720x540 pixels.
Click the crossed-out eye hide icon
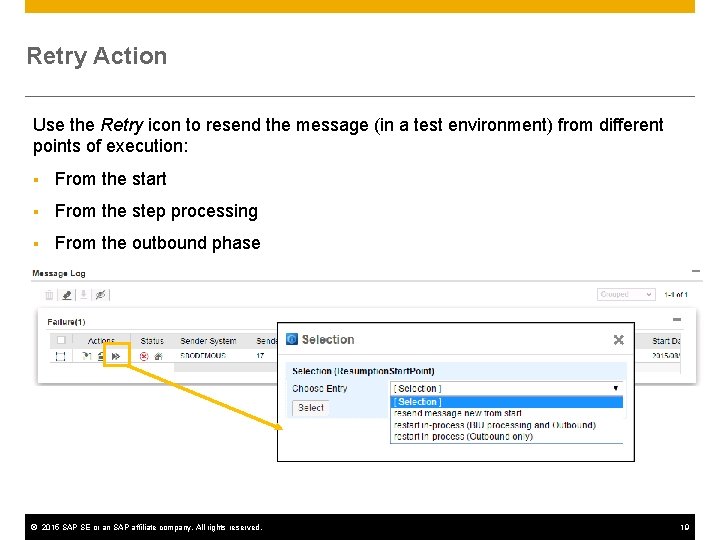(x=101, y=295)
